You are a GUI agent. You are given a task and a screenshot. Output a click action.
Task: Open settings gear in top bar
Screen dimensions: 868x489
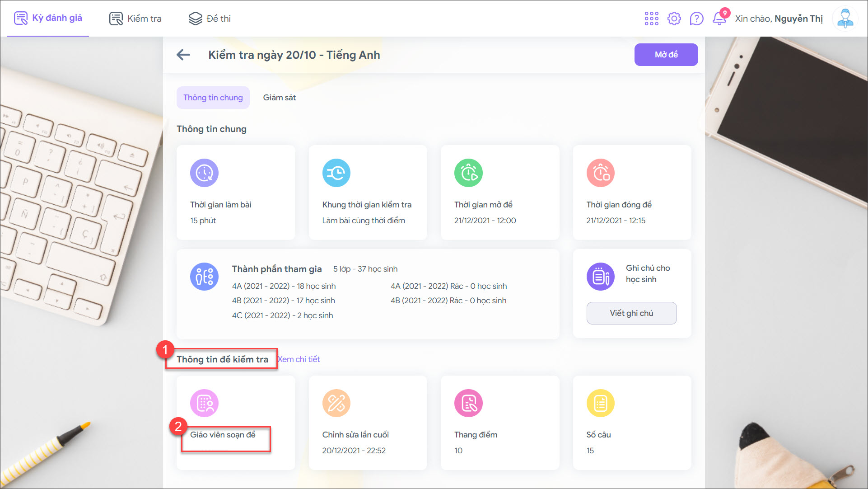tap(674, 19)
